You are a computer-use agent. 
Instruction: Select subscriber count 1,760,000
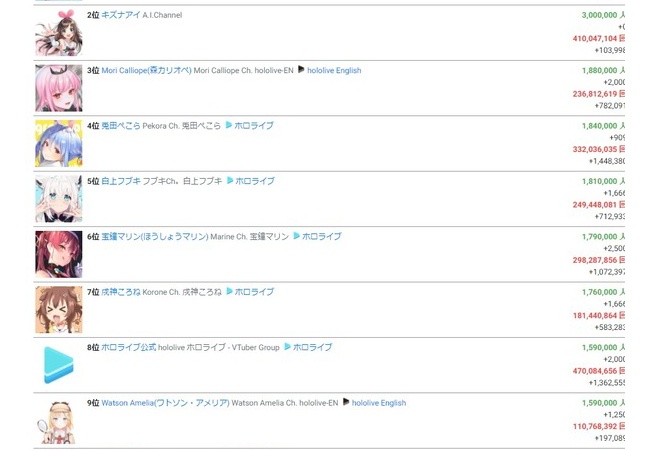coord(599,292)
